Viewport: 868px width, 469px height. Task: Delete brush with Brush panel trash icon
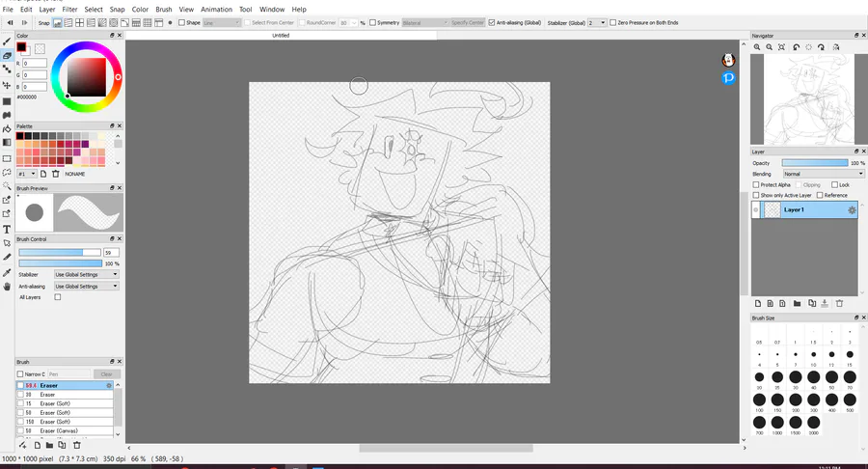point(77,445)
